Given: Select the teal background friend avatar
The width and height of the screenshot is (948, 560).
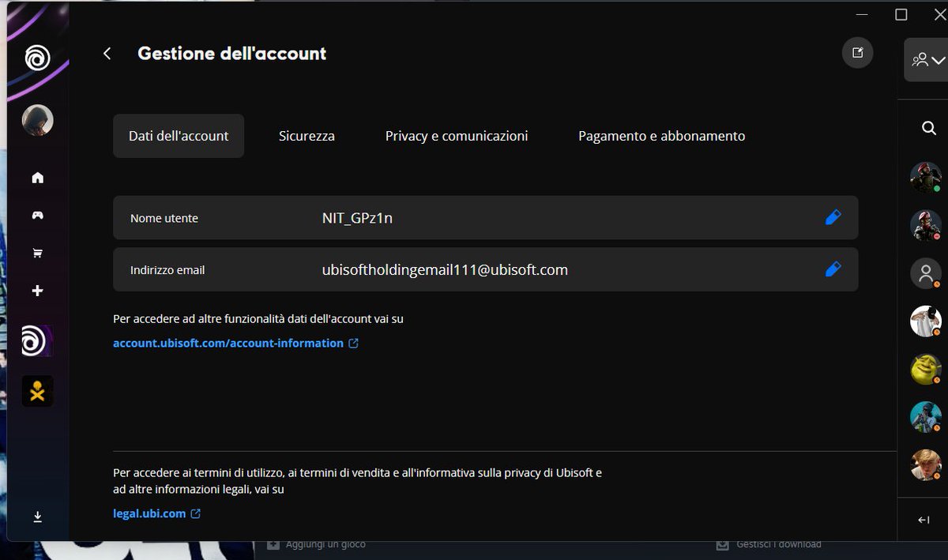Looking at the screenshot, I should [x=926, y=417].
